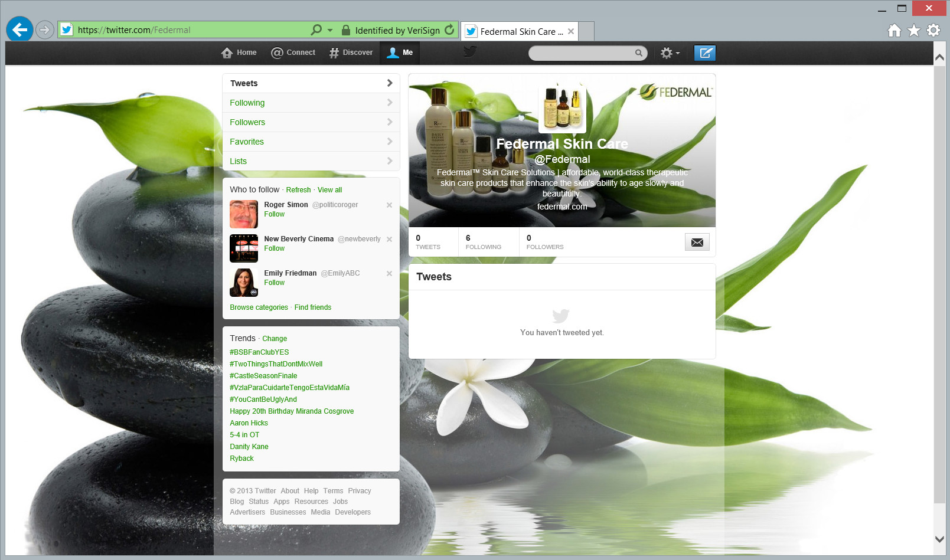This screenshot has height=560, width=950.
Task: Open About link in footer
Action: tap(290, 491)
